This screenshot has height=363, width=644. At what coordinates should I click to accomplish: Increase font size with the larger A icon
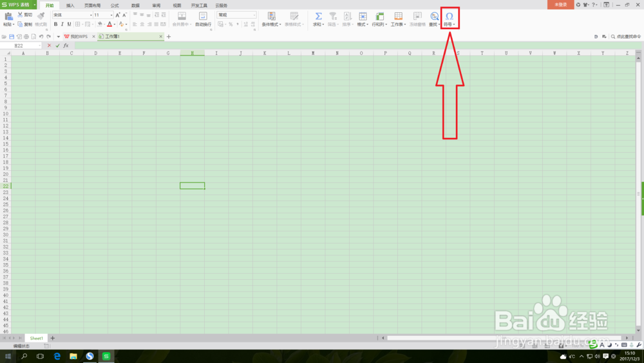click(117, 15)
